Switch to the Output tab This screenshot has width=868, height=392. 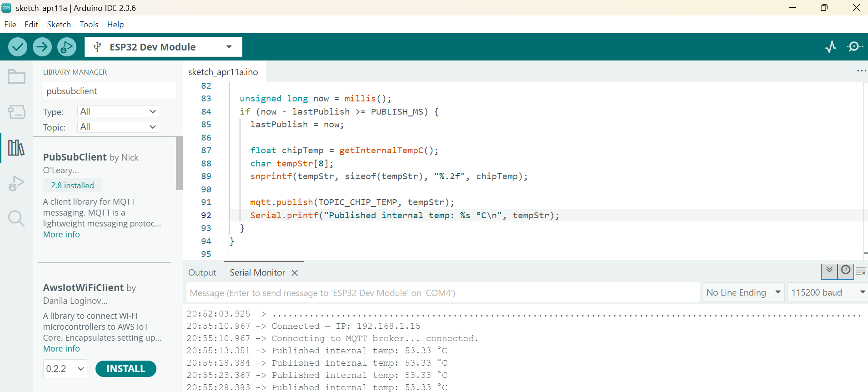[x=202, y=272]
